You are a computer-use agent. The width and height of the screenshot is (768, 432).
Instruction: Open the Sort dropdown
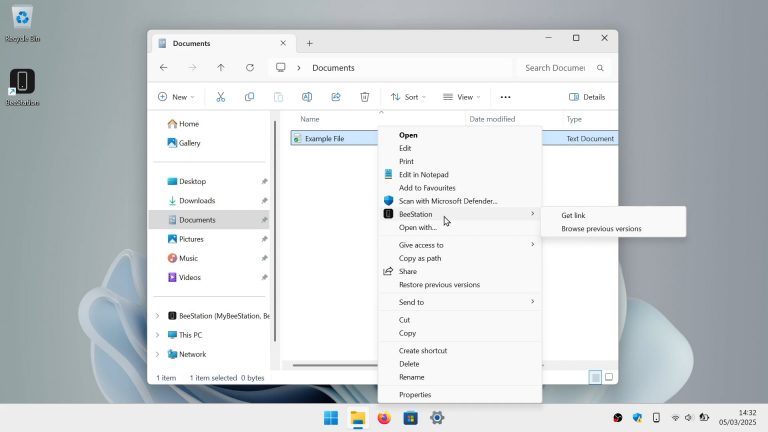point(408,97)
